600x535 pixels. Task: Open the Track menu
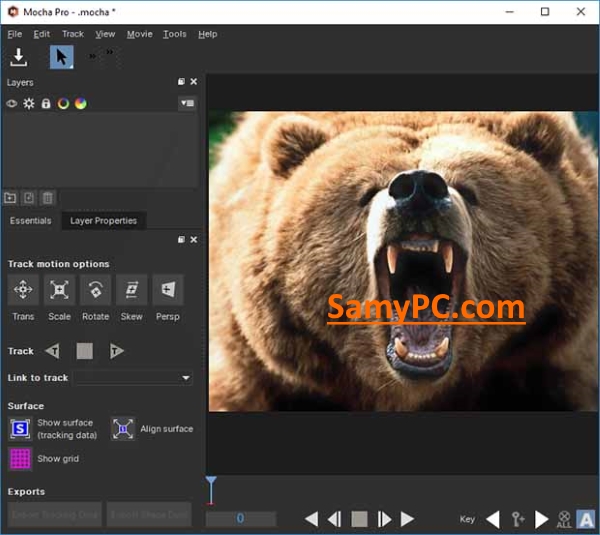73,34
